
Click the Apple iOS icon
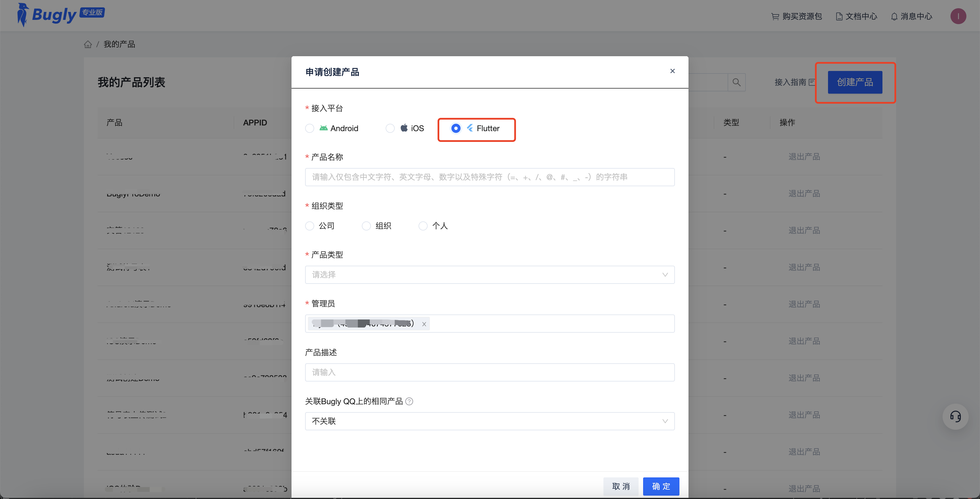[x=404, y=128]
